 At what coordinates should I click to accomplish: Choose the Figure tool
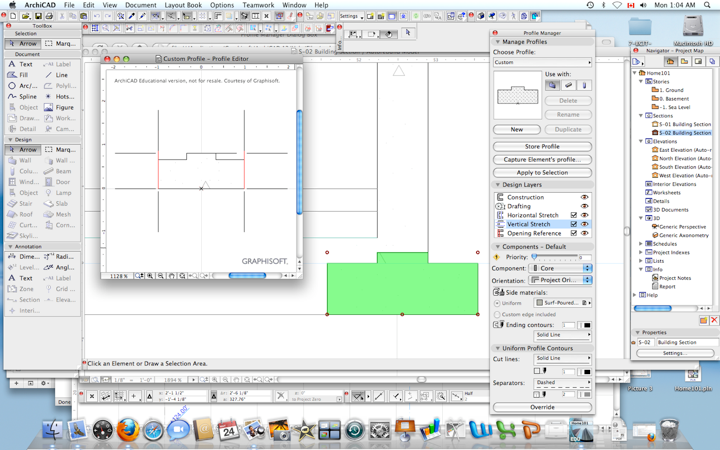pos(59,107)
